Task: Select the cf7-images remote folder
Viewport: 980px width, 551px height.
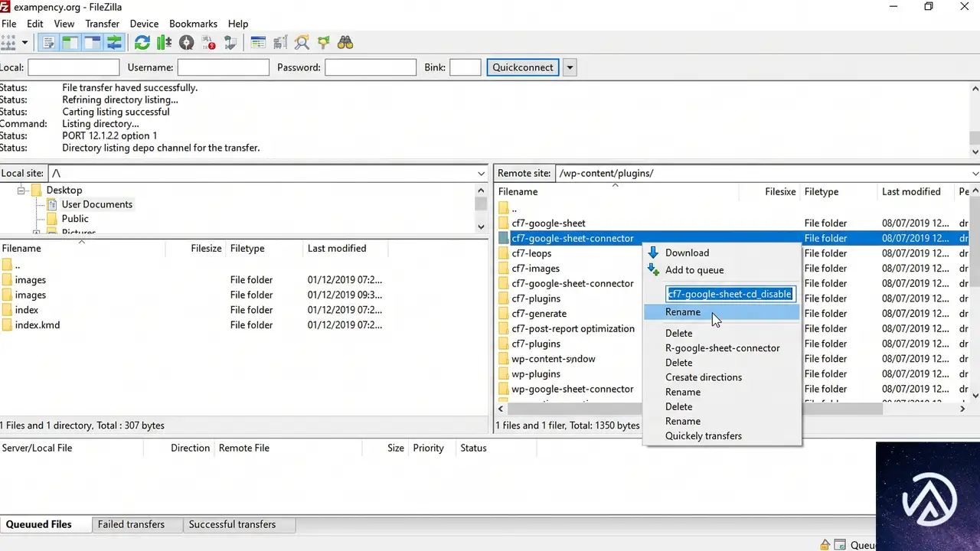Action: 535,269
